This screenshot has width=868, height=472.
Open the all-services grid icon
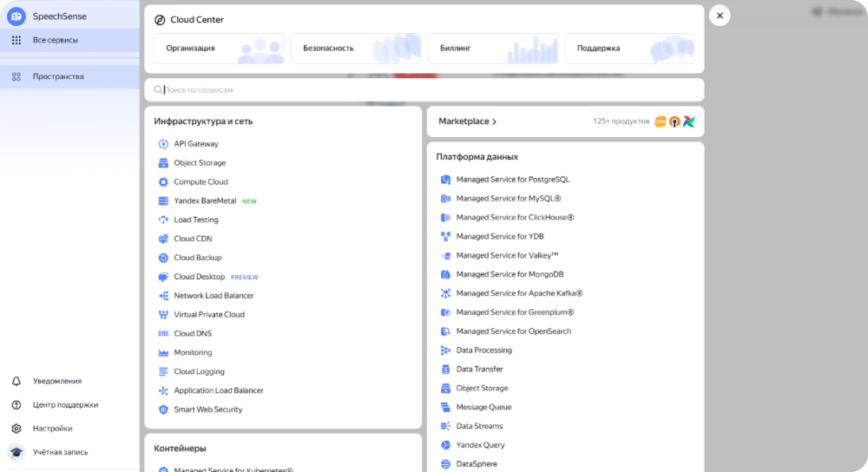[x=16, y=40]
